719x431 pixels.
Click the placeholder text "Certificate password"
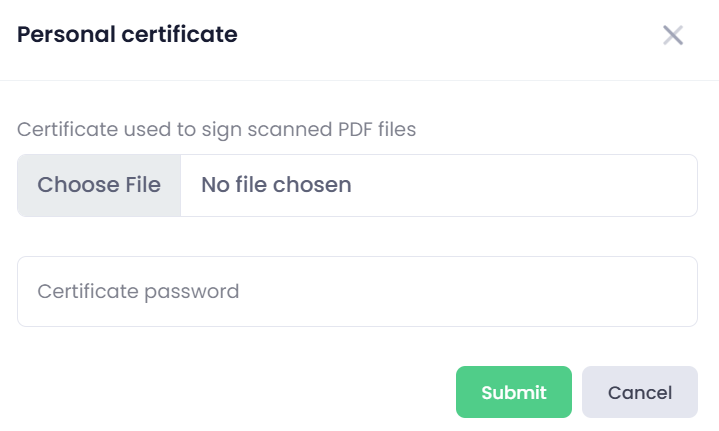(138, 292)
